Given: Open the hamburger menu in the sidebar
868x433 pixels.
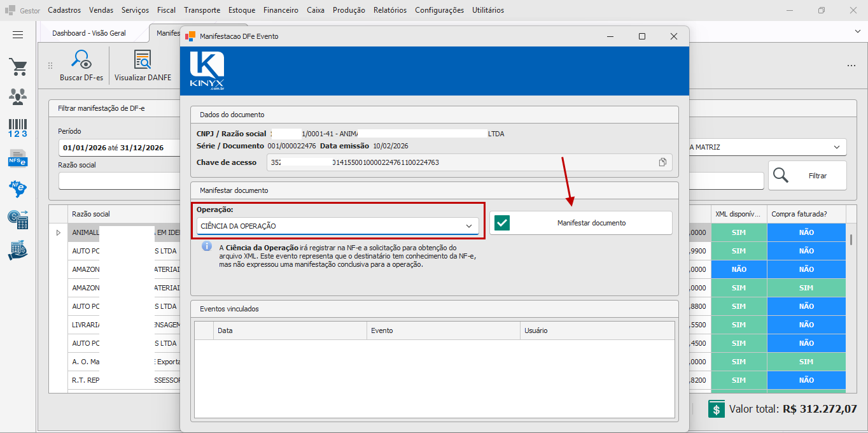Looking at the screenshot, I should coord(18,35).
